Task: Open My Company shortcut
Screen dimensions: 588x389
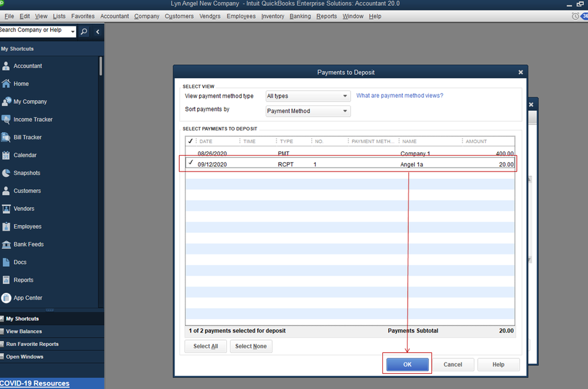Action: 30,101
